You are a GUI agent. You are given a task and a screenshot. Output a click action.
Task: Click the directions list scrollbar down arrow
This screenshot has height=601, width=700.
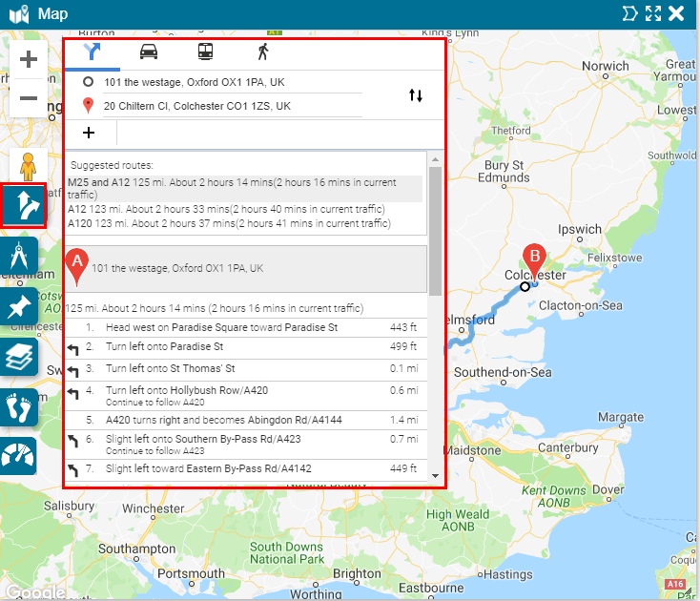point(436,475)
